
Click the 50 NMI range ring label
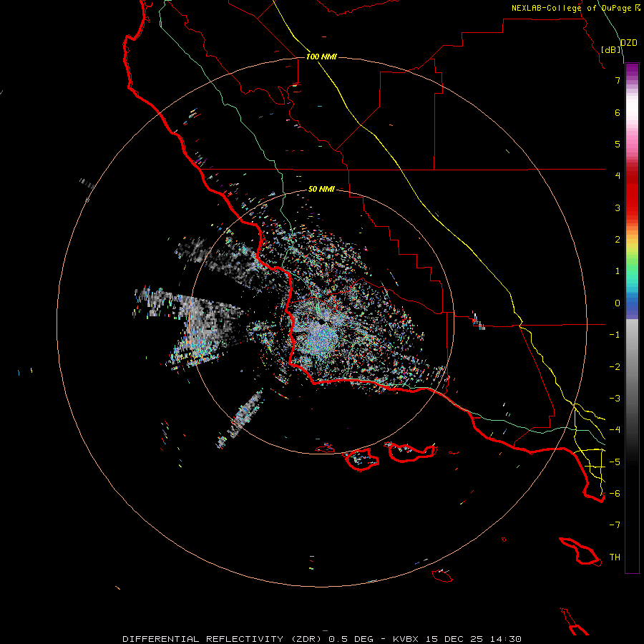coord(321,189)
